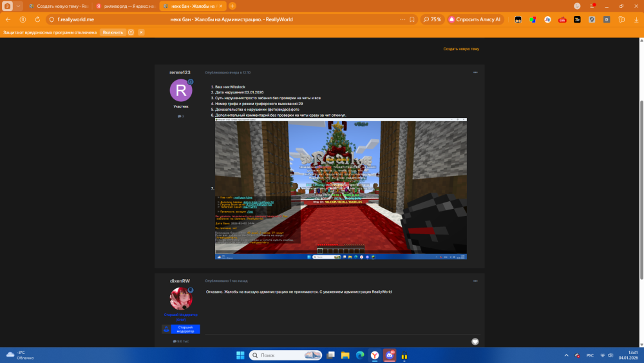Open the browser profile avatar

[577, 6]
